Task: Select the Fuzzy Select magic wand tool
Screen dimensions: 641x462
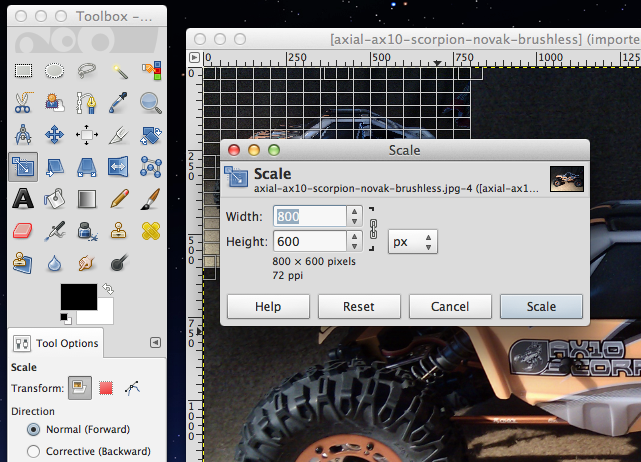Action: 119,71
